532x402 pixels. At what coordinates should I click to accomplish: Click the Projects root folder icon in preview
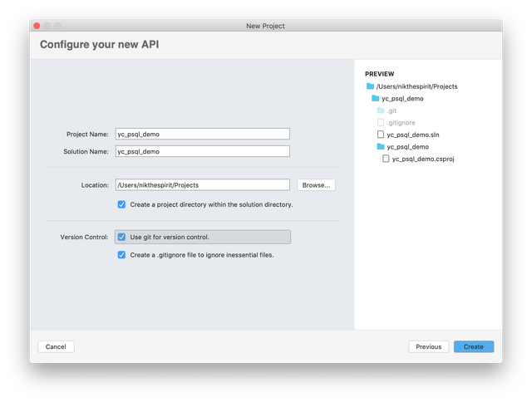point(370,86)
